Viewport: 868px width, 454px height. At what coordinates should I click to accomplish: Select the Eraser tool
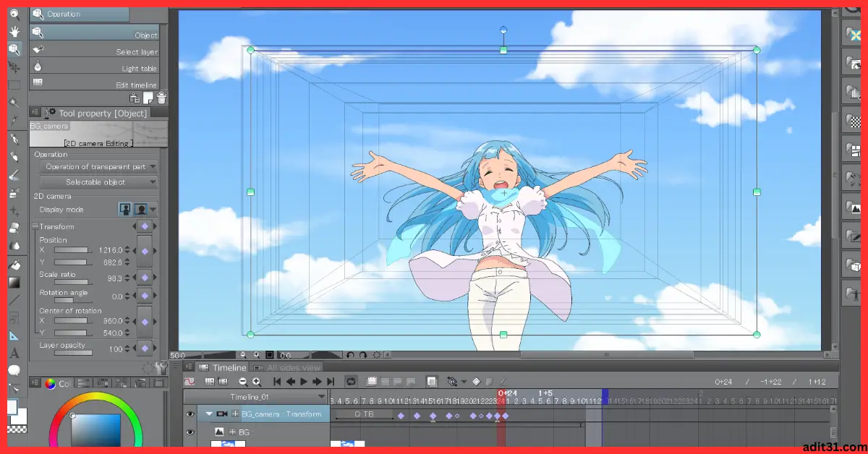coord(14,228)
